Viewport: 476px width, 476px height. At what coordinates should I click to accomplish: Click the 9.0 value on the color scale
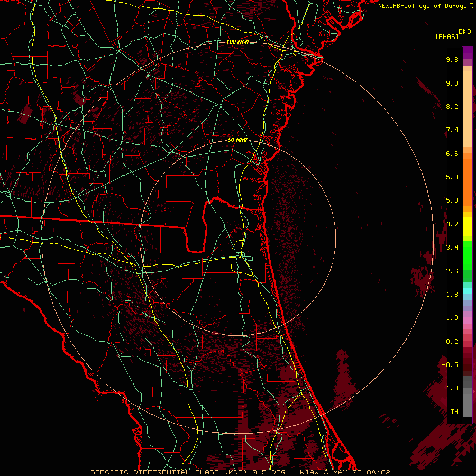[452, 83]
